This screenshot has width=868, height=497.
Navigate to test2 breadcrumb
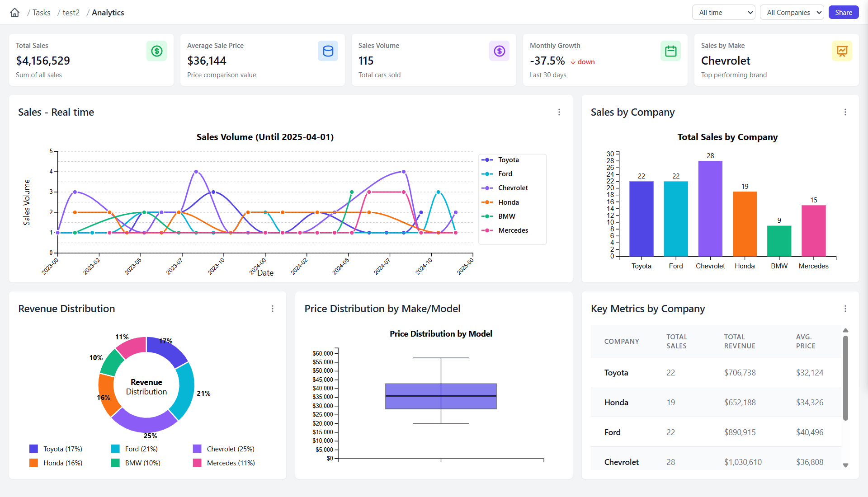(x=71, y=13)
